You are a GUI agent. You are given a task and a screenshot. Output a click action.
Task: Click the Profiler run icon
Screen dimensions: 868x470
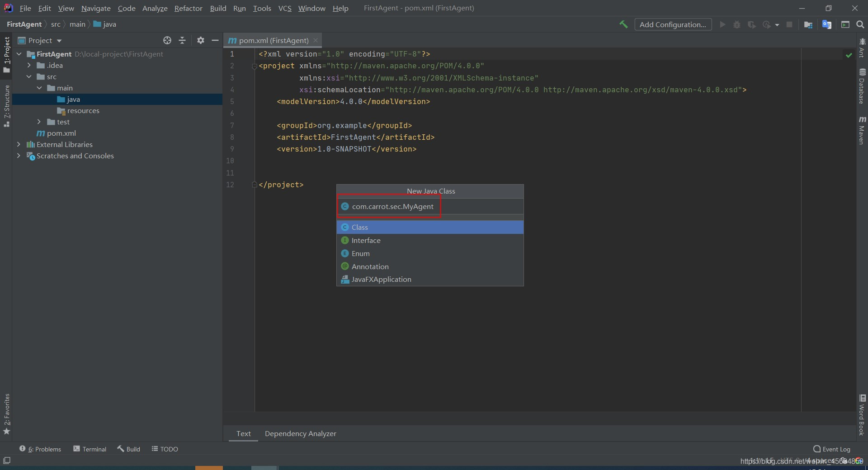[x=766, y=24]
